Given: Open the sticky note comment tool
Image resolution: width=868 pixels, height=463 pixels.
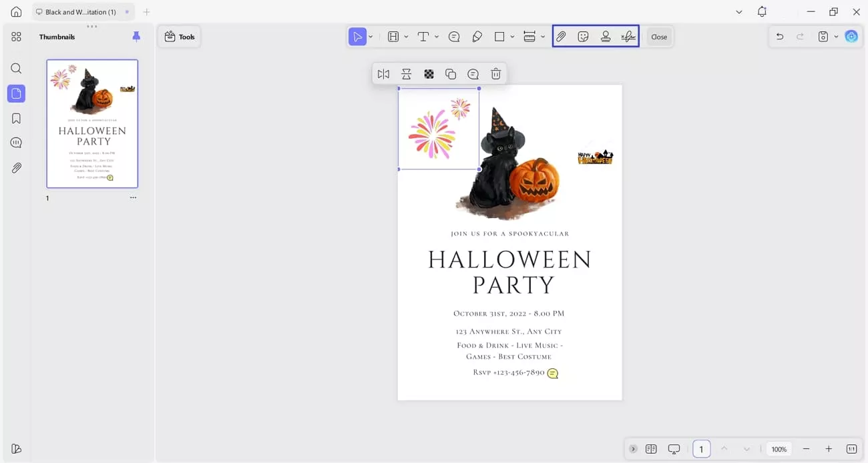Looking at the screenshot, I should (x=454, y=37).
